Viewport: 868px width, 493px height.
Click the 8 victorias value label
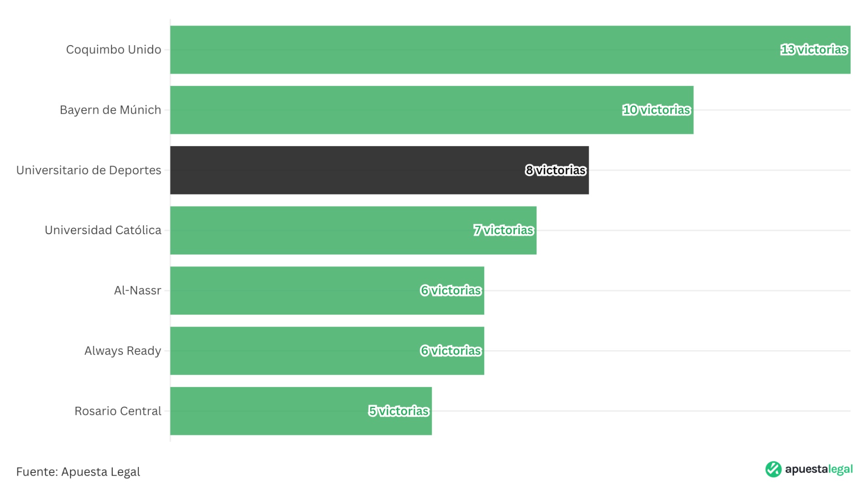(x=555, y=170)
